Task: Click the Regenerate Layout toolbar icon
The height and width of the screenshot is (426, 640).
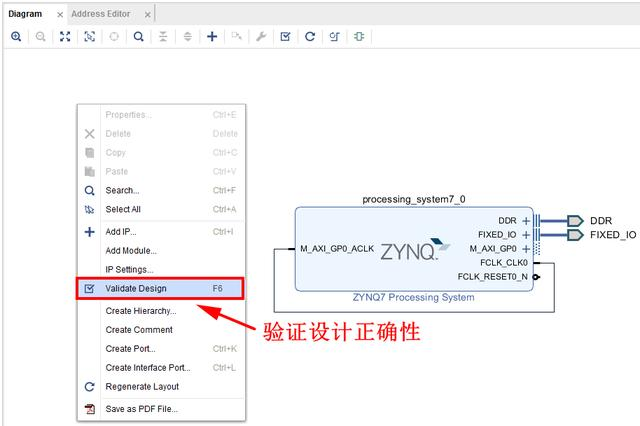Action: [x=310, y=37]
